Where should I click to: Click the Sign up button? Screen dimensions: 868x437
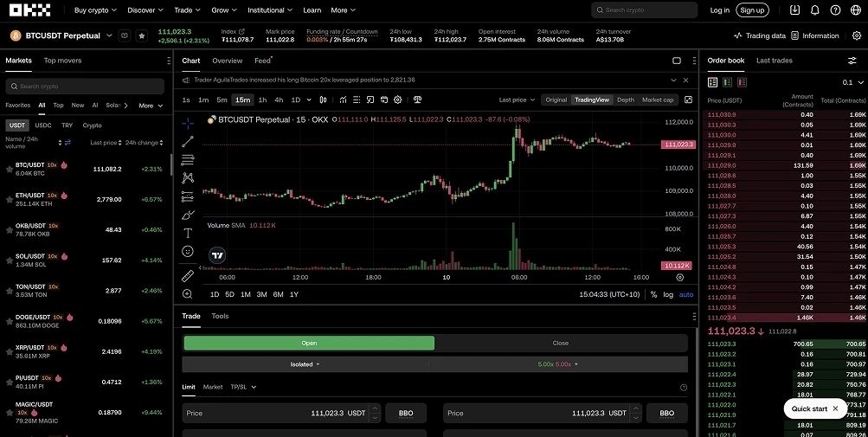tap(752, 10)
